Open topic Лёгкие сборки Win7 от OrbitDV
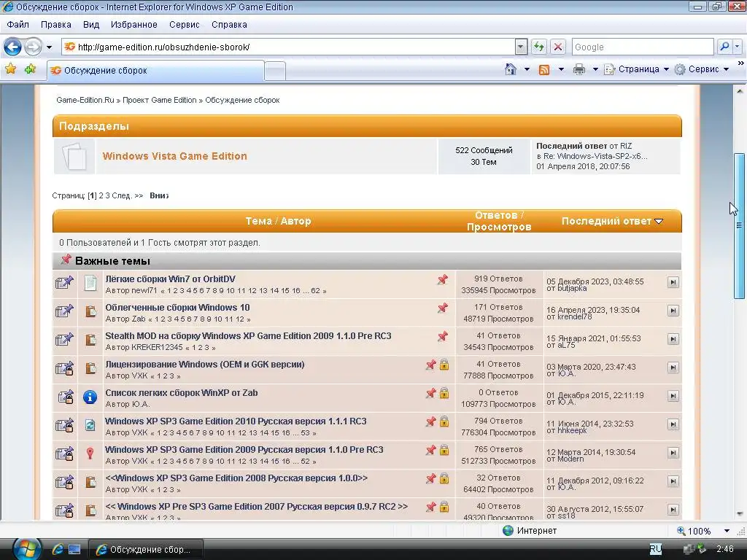 tap(171, 279)
